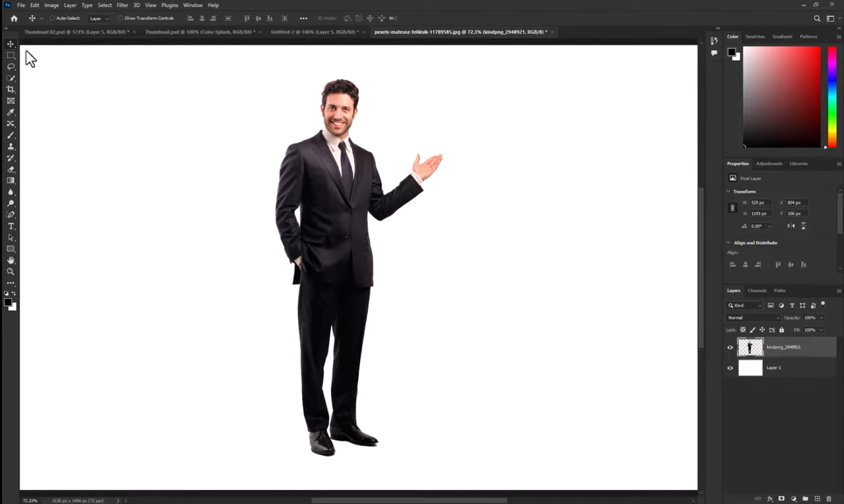844x504 pixels.
Task: Select the Zoom tool
Action: [11, 271]
